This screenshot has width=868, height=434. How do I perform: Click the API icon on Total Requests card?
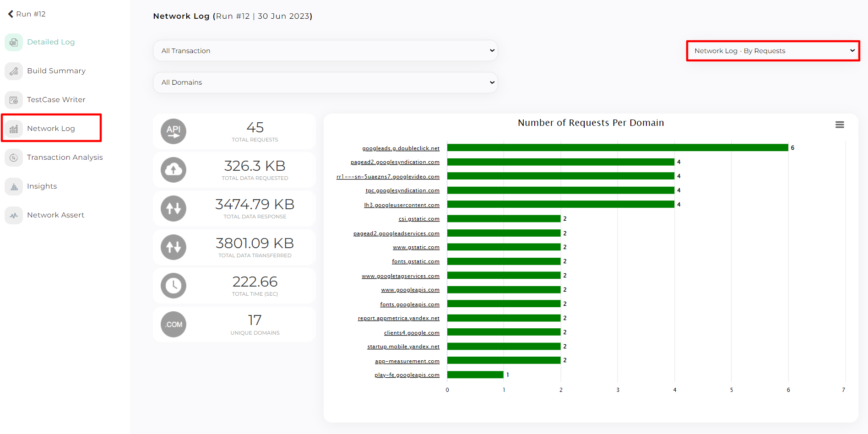pyautogui.click(x=174, y=131)
